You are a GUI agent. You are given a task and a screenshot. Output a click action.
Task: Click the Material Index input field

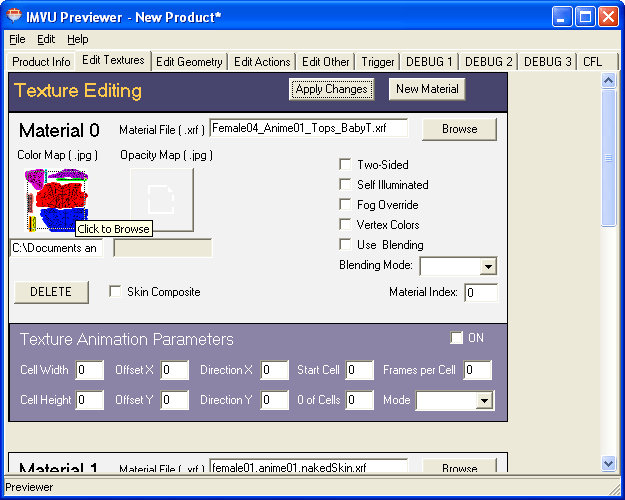pyautogui.click(x=481, y=293)
